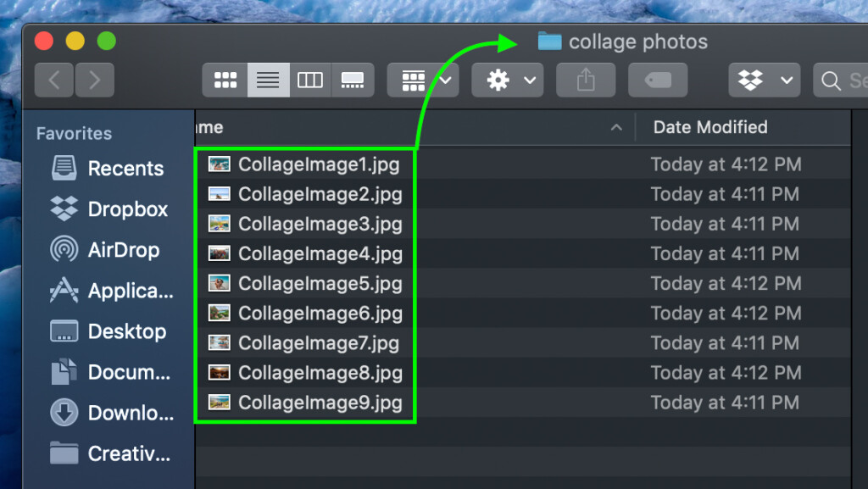
Task: Select CollageImage5.jpg thumbnail icon
Action: 220,283
